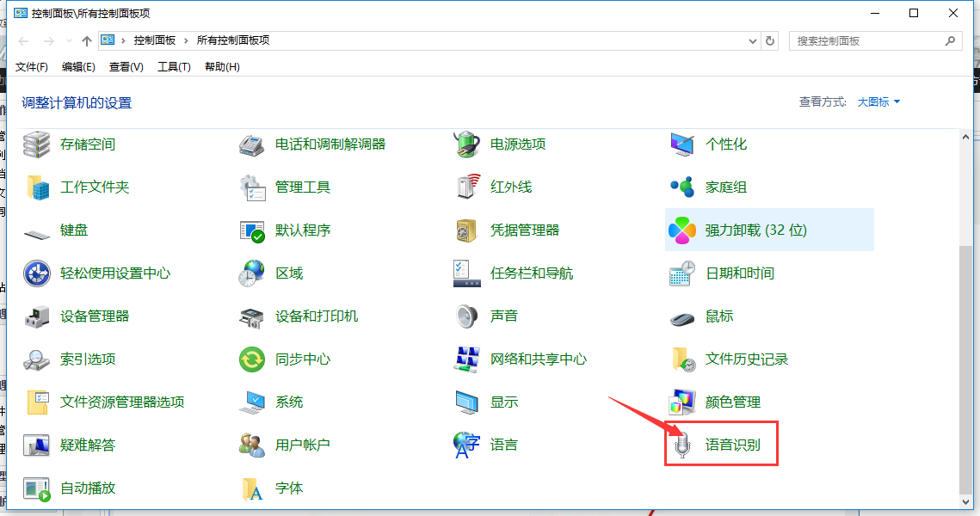Select 所有控制面板项 in the breadcrumb

(233, 40)
